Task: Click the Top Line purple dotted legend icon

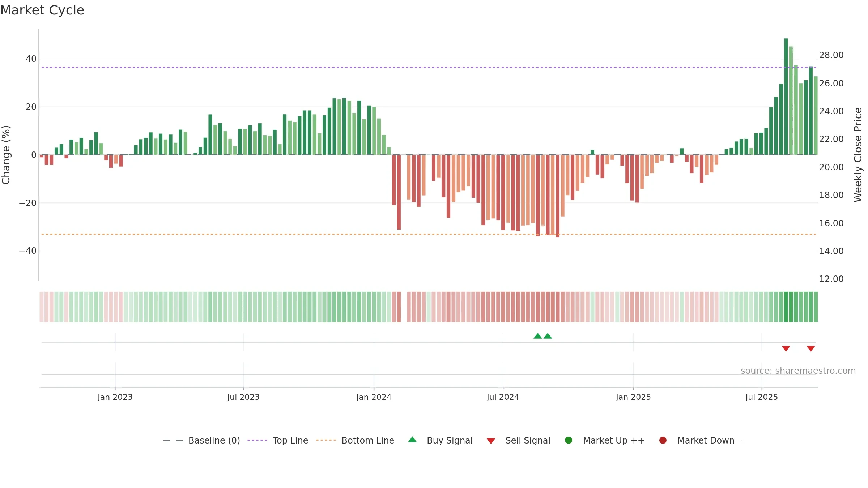Action: click(257, 440)
